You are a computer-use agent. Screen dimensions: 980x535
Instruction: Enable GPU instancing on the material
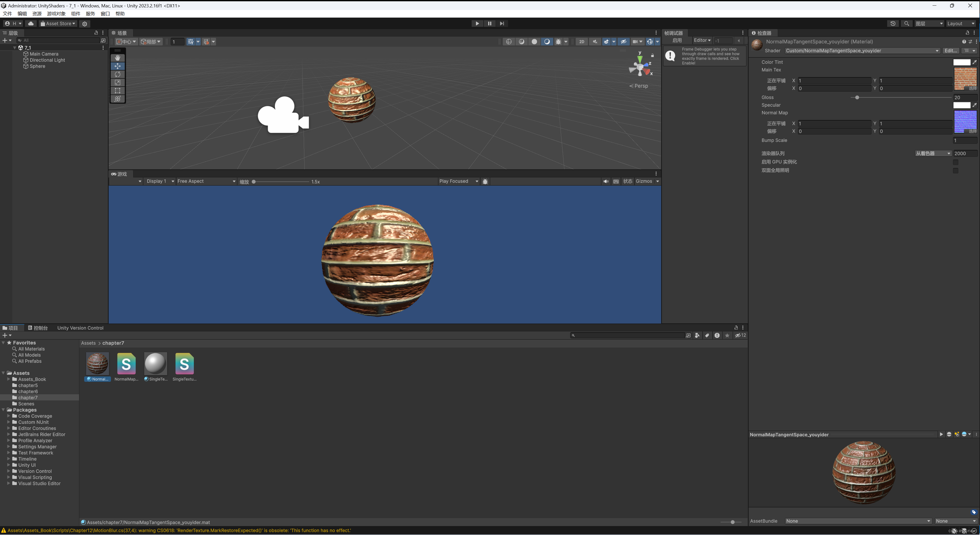click(x=956, y=162)
